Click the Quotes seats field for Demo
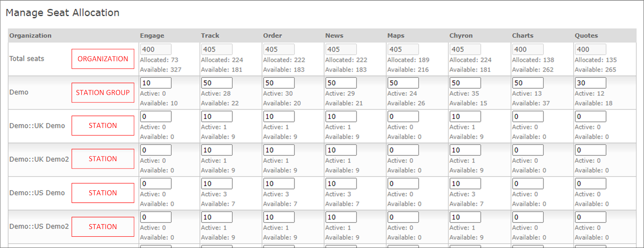The width and height of the screenshot is (644, 248). point(590,83)
